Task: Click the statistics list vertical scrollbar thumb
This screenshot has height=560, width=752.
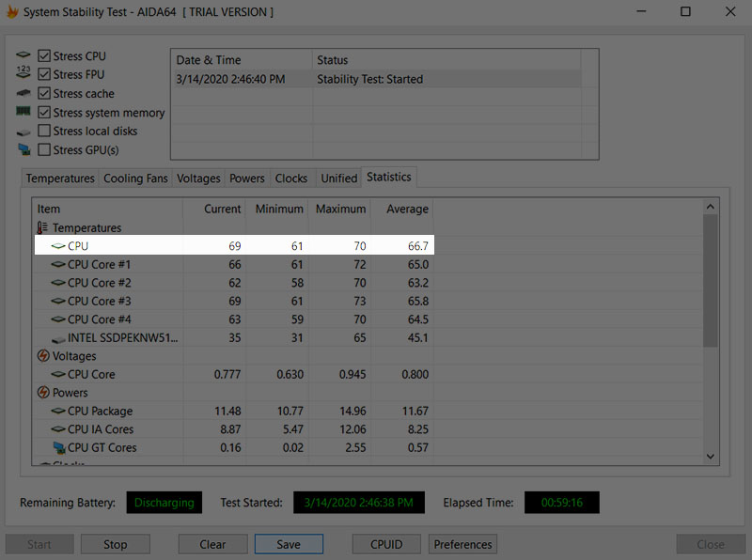Action: pyautogui.click(x=711, y=281)
